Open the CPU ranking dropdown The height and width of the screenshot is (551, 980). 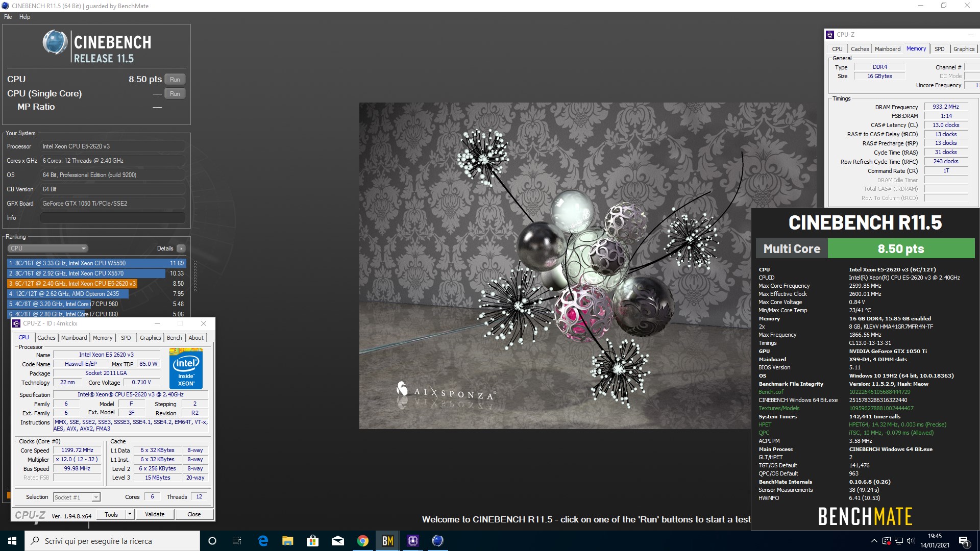[47, 248]
